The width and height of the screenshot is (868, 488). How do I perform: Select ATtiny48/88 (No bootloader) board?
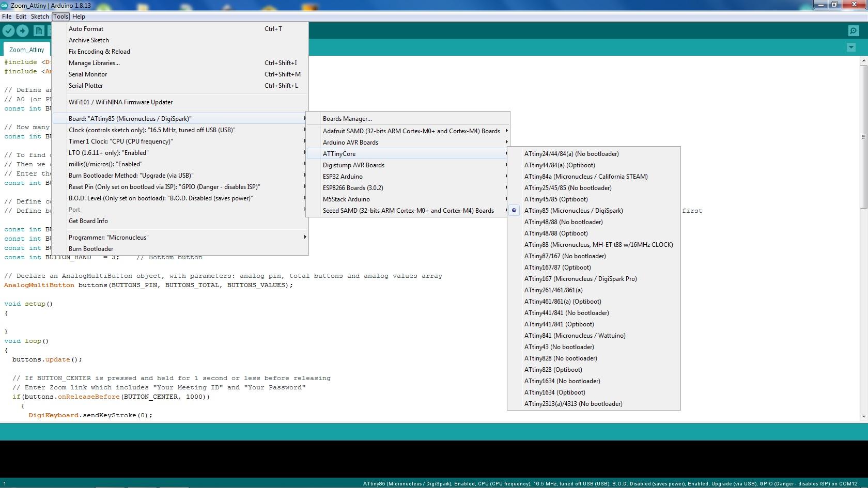(x=594, y=222)
